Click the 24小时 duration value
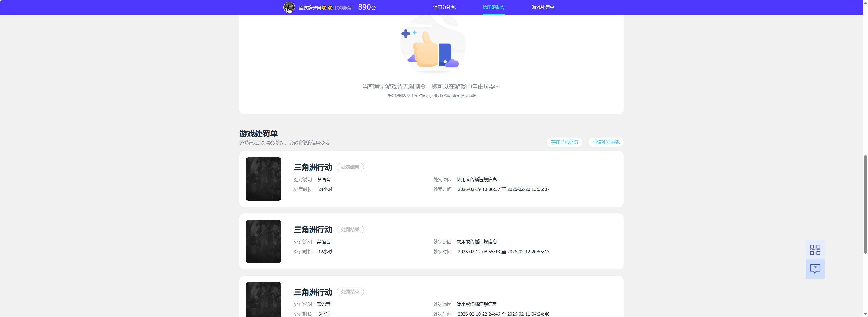This screenshot has width=868, height=317. pos(325,190)
